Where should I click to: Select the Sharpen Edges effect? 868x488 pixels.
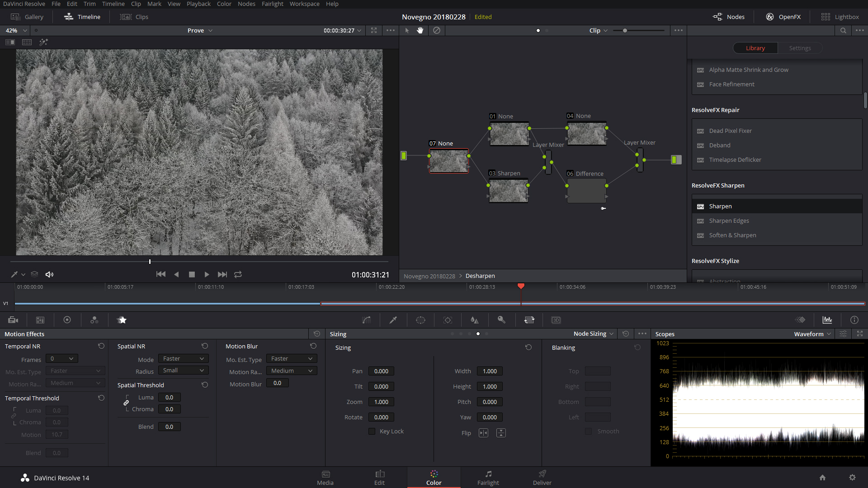(x=777, y=221)
